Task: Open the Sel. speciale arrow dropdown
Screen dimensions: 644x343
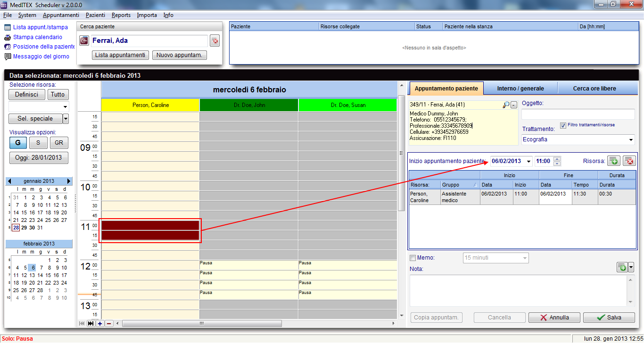Action: 66,119
